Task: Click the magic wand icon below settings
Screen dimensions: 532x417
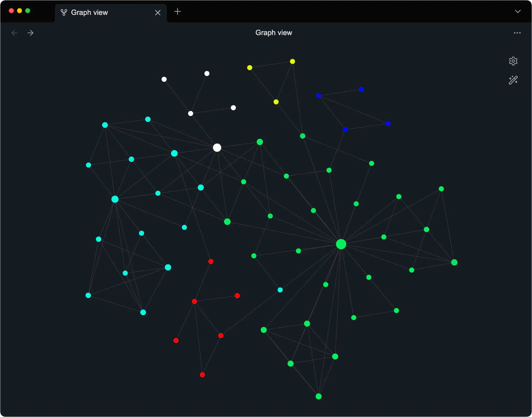Action: pyautogui.click(x=513, y=80)
